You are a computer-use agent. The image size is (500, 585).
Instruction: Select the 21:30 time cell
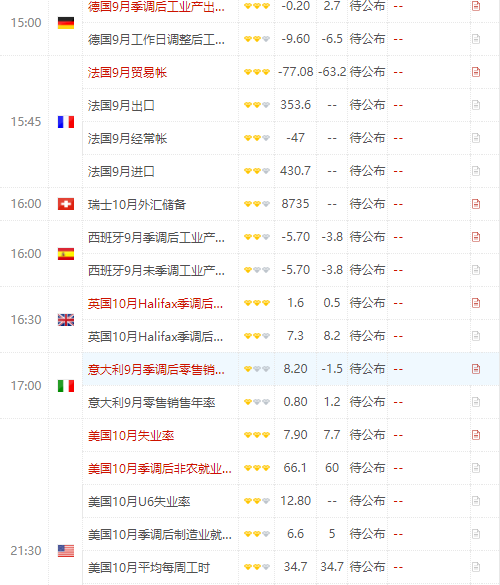tap(26, 551)
